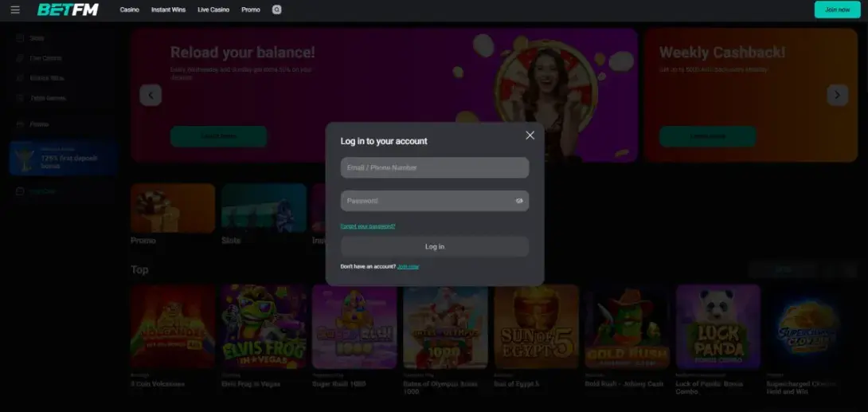Screen dimensions: 868x412
Task: Close the login dialog with X
Action: 530,135
